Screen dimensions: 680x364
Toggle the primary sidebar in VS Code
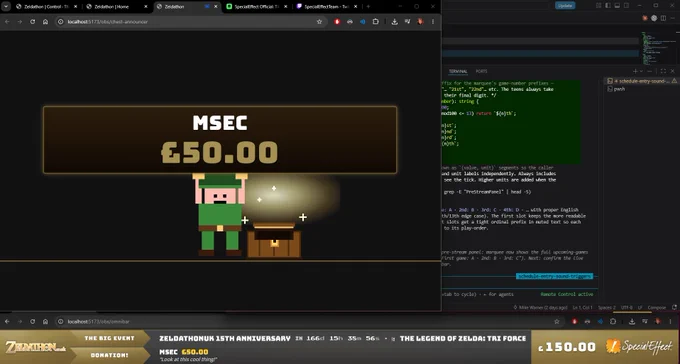click(608, 6)
